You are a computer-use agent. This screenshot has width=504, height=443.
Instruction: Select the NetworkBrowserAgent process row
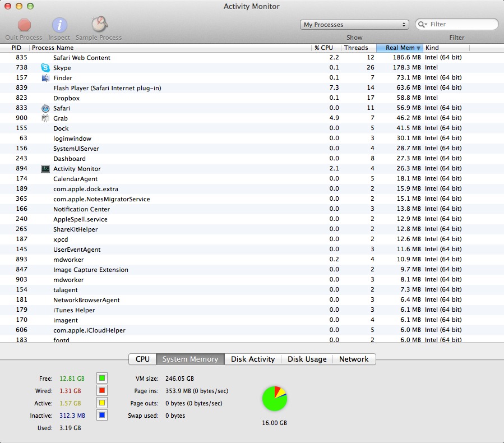(x=252, y=299)
